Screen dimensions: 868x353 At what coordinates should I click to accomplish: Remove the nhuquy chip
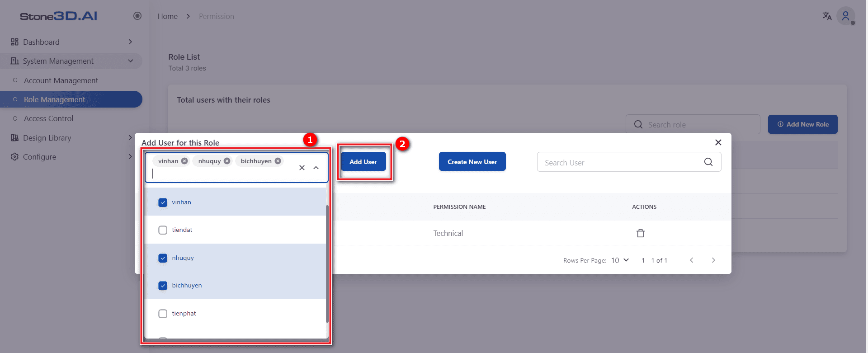(x=227, y=161)
